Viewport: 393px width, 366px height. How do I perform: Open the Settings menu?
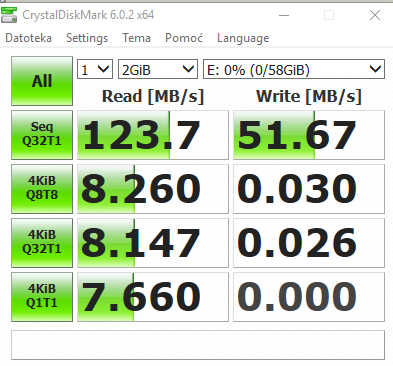point(87,38)
